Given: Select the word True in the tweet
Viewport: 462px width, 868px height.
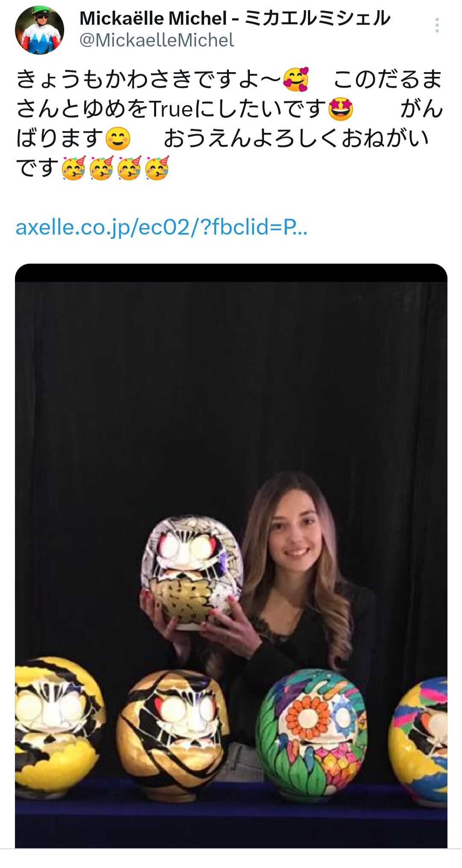Looking at the screenshot, I should click(x=172, y=109).
